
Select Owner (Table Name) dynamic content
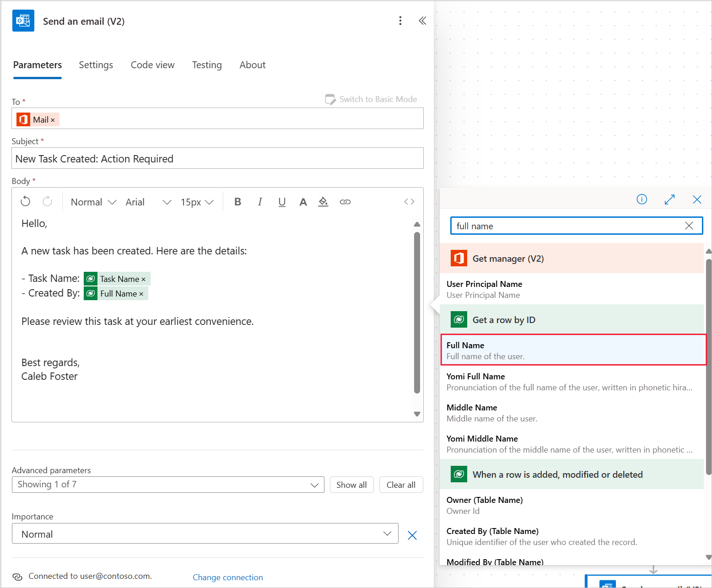pos(572,505)
